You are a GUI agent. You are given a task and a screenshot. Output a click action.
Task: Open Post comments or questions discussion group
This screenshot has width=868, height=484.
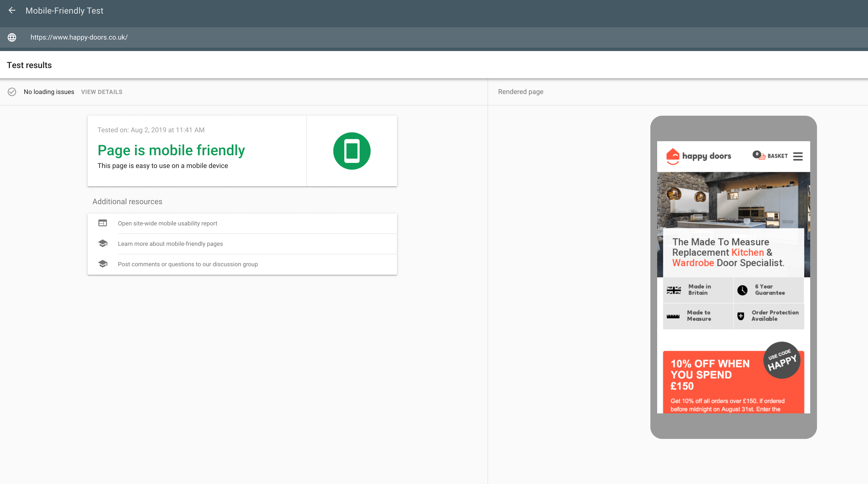tap(242, 264)
